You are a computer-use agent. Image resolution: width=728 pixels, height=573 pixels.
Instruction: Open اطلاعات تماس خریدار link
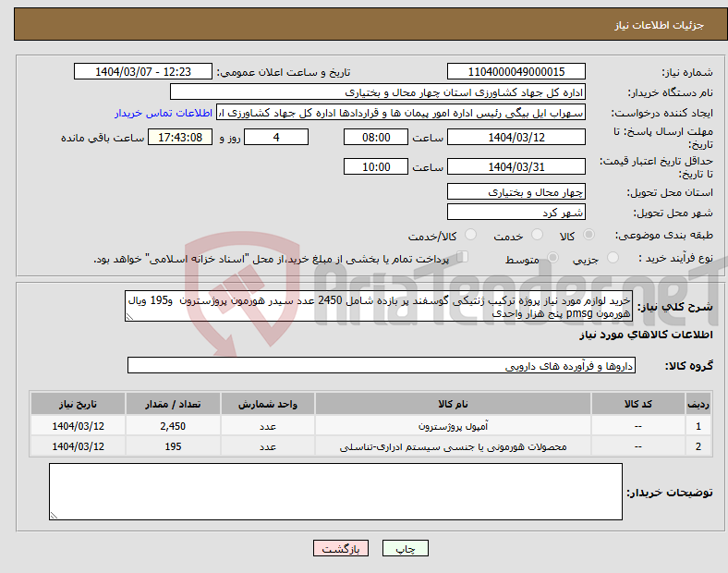(164, 113)
